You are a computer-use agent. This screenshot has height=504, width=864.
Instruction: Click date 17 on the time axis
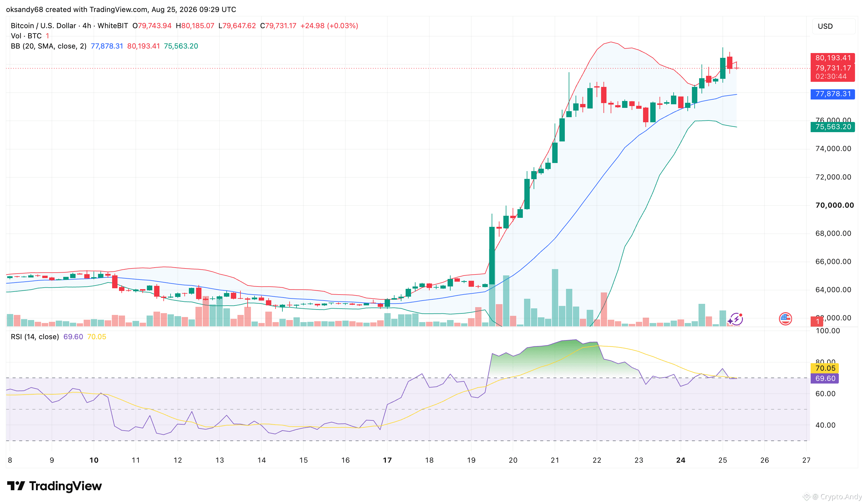pyautogui.click(x=387, y=460)
